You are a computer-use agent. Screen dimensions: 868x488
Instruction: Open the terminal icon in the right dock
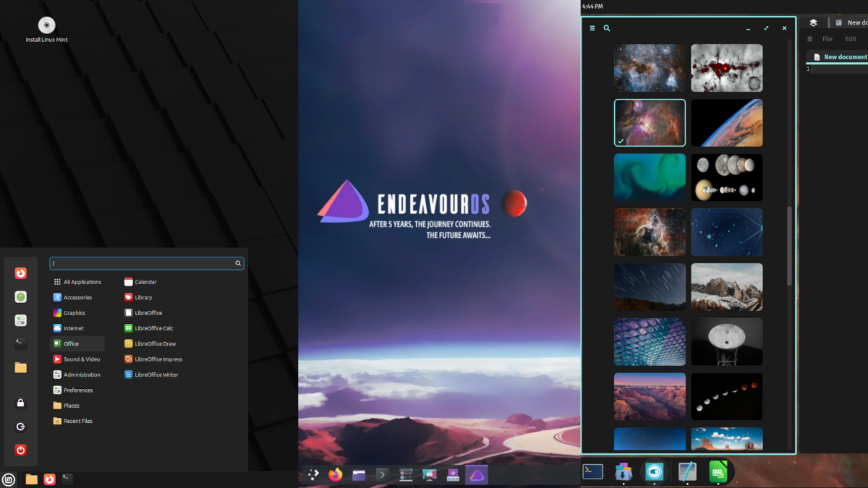593,471
